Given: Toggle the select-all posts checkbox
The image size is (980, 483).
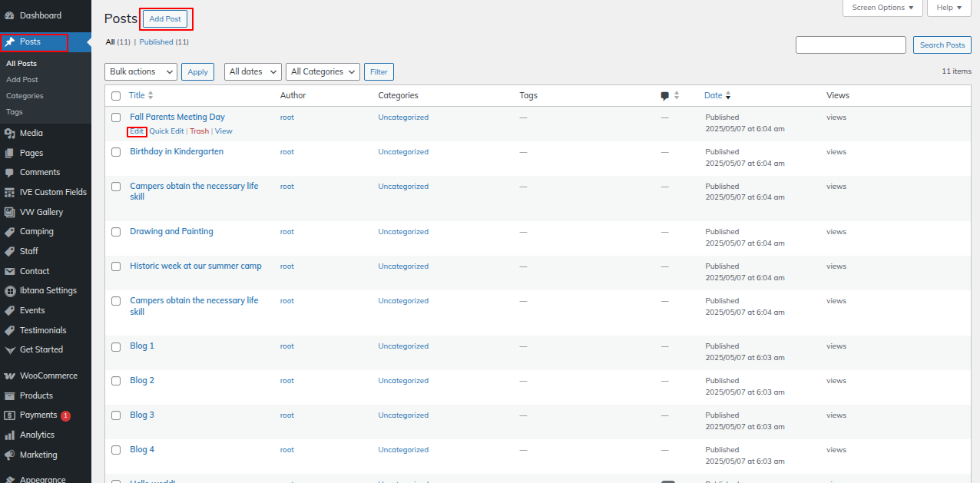Looking at the screenshot, I should 116,96.
